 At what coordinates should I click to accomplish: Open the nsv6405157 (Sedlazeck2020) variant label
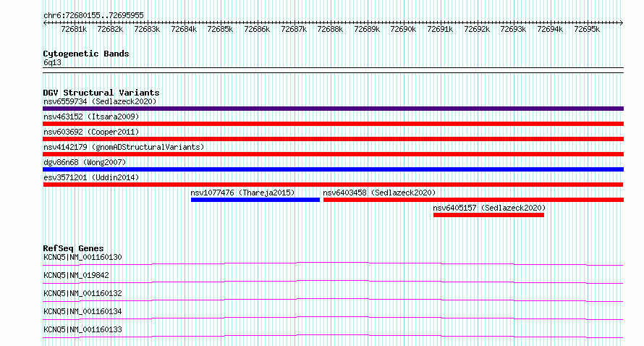pos(489,208)
